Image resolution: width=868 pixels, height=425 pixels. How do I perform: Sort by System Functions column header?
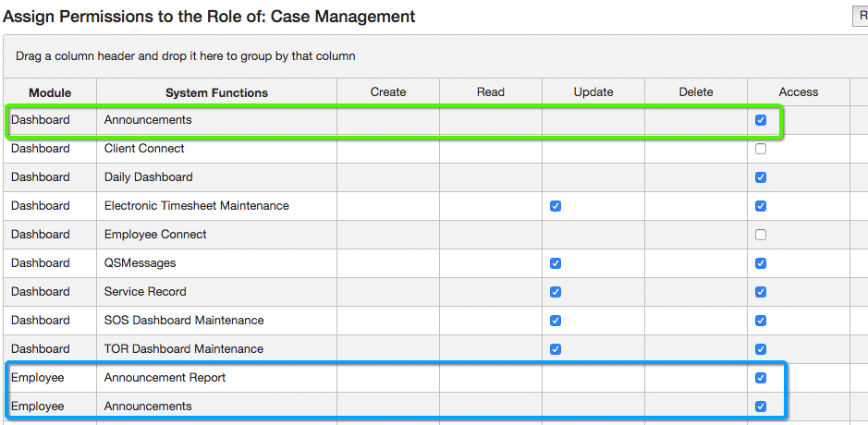coord(216,92)
